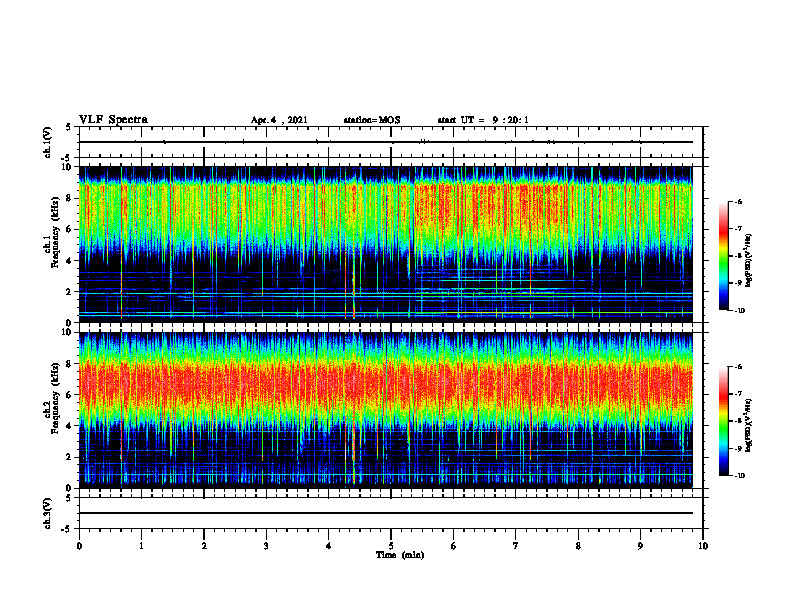Screen dimensions: 792x612
Task: Click the "Time (min)" axis label
Action: click(x=400, y=555)
